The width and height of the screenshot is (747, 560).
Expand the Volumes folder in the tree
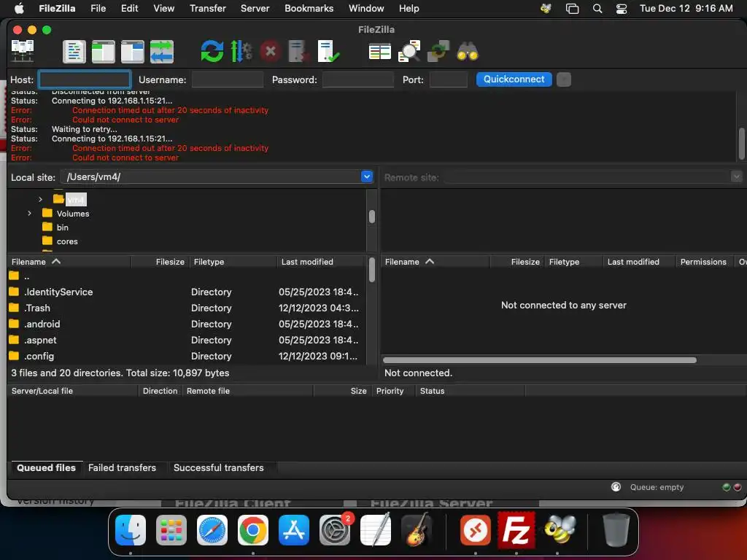[29, 214]
